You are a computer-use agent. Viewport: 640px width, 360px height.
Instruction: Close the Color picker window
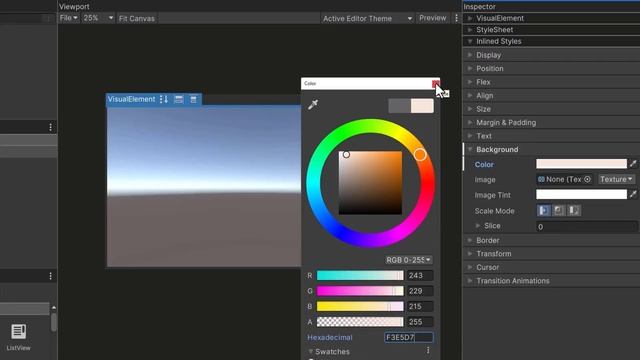click(436, 84)
